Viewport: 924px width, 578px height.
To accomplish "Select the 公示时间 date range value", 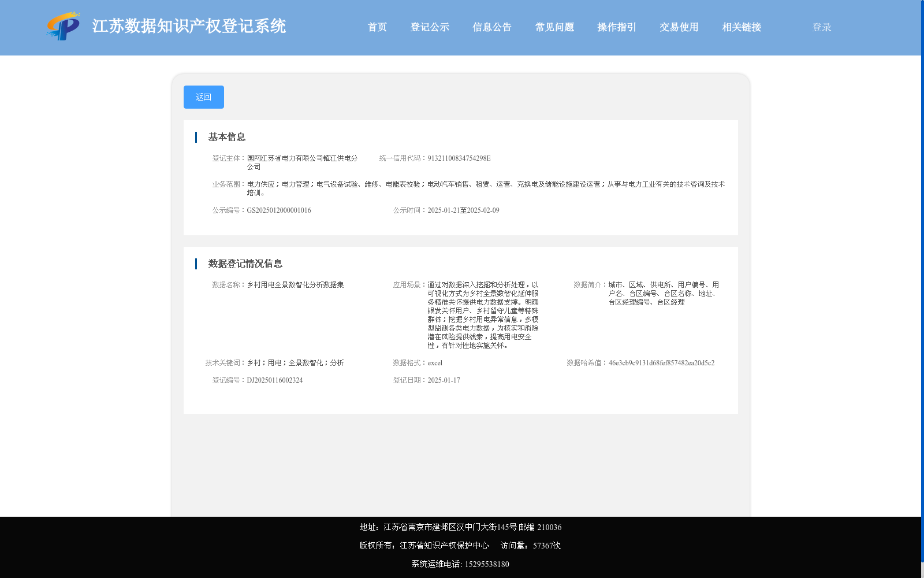I will click(464, 210).
